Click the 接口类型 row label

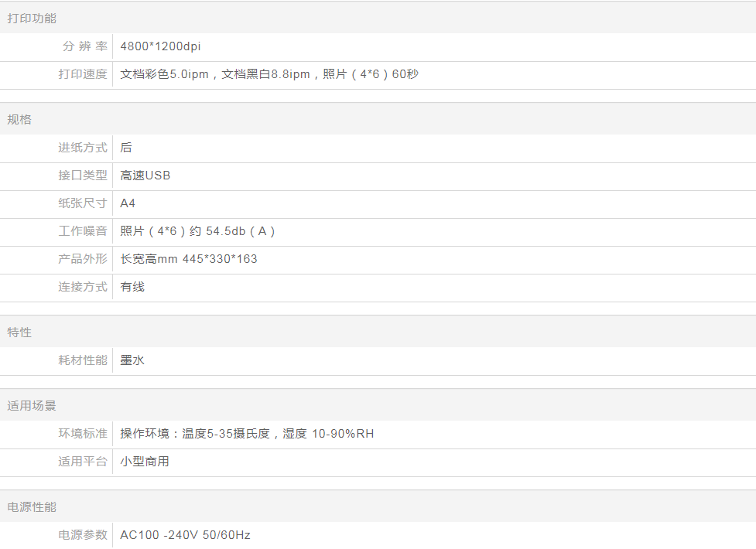pos(83,176)
